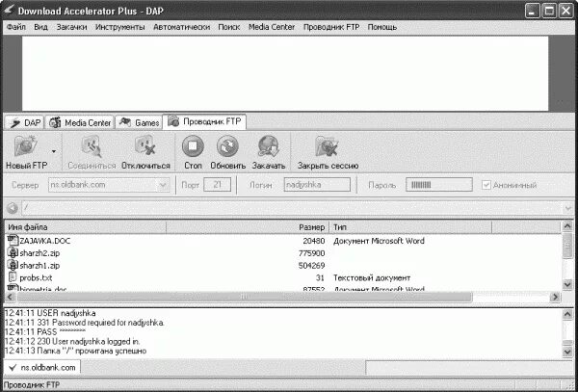Open the dropdown arrow beside Новый FTP

click(x=54, y=151)
